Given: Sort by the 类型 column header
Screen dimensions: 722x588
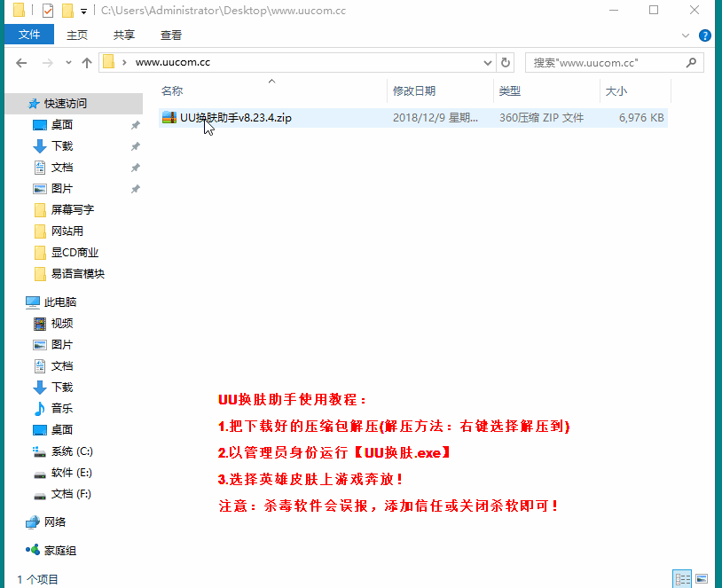Looking at the screenshot, I should 510,91.
